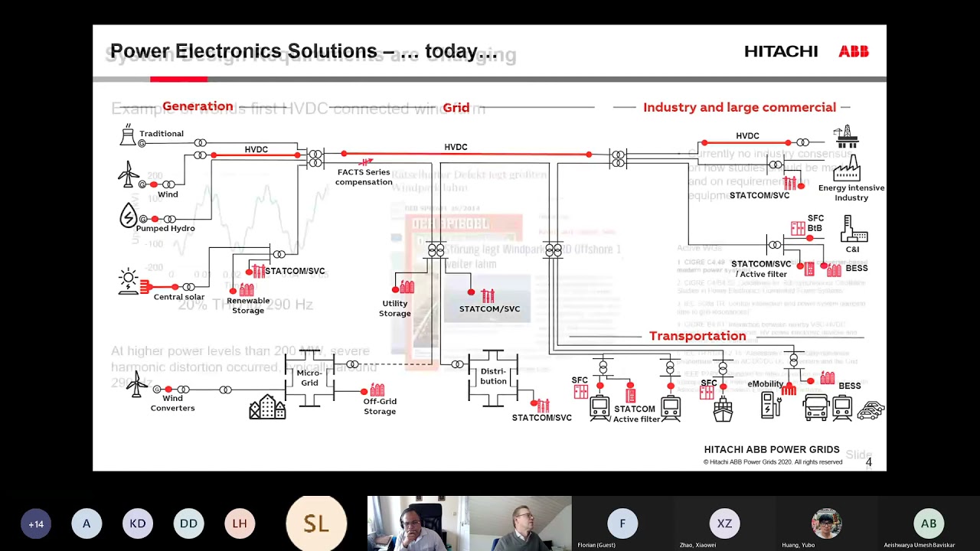Click the Utility Storage battery icon
Viewport: 980px width, 551px height.
(x=407, y=287)
